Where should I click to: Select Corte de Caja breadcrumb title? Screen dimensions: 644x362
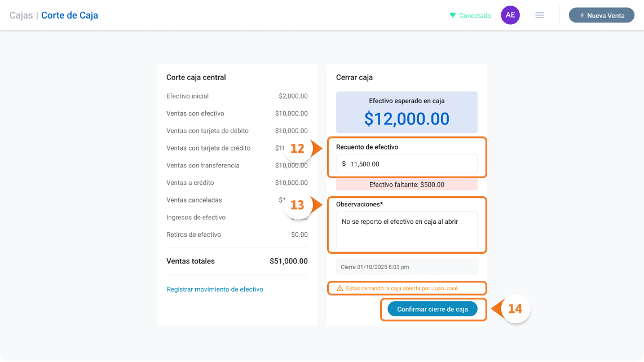tap(69, 15)
